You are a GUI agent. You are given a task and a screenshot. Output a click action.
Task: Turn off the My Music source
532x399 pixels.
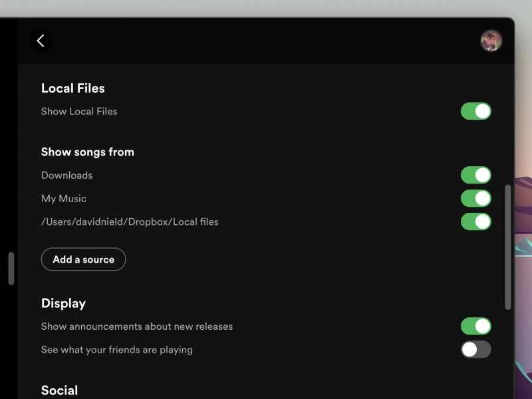pos(475,198)
